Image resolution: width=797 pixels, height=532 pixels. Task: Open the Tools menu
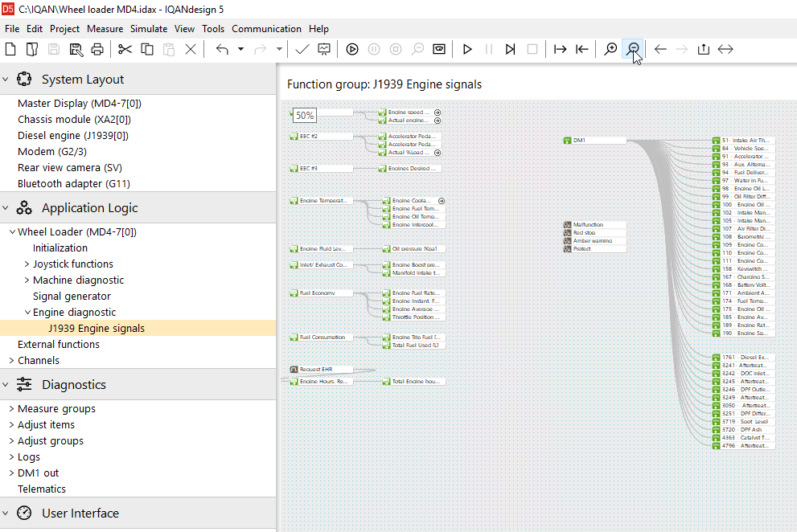(213, 29)
